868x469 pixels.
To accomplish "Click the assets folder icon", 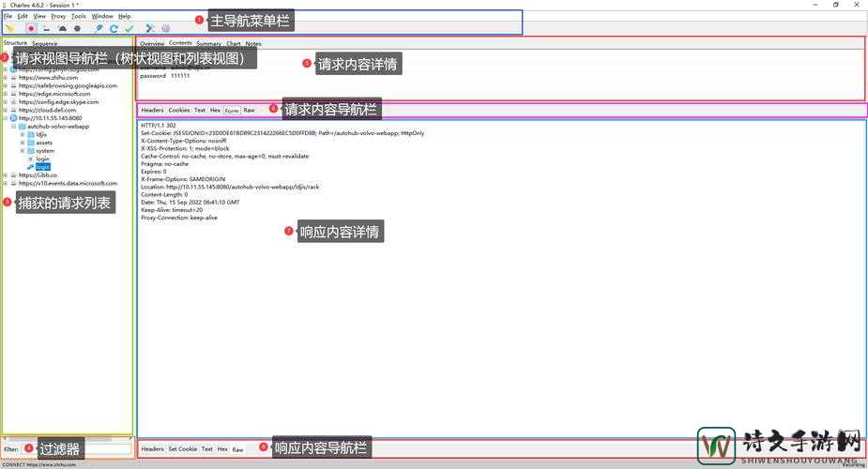I will pos(31,143).
